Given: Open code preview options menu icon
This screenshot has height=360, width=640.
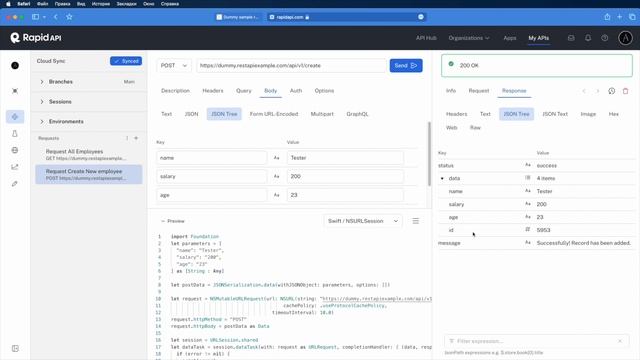Looking at the screenshot, I should (416, 221).
